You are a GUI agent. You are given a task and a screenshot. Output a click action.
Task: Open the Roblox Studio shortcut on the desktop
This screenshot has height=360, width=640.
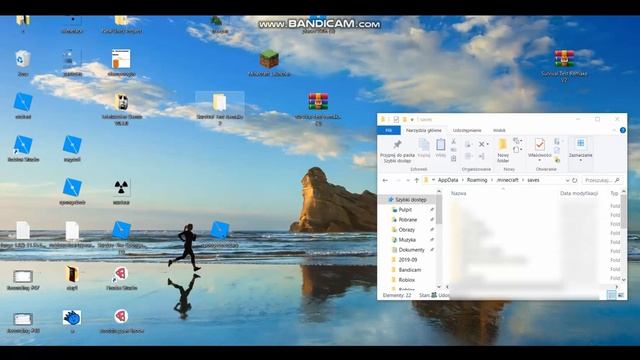pos(23,146)
